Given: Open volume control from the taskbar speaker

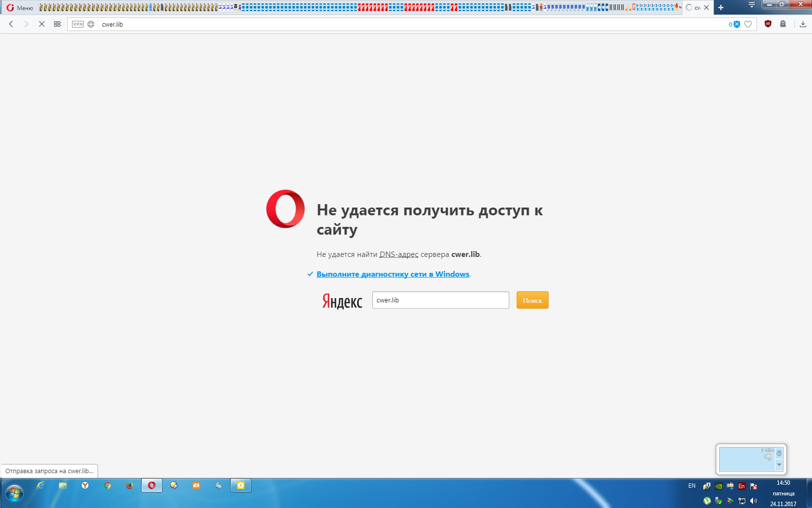Looking at the screenshot, I should point(754,501).
